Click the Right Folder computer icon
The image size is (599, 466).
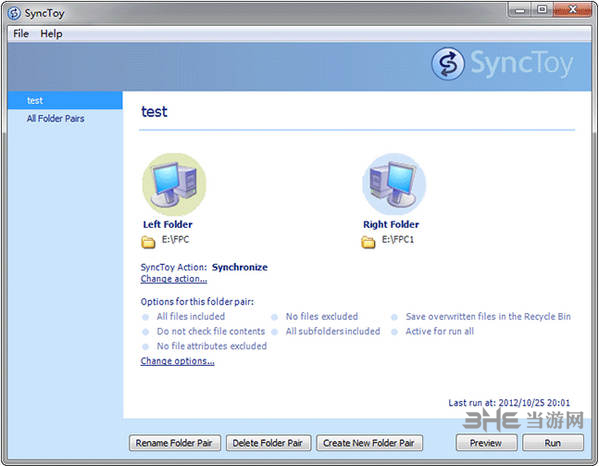pyautogui.click(x=394, y=184)
